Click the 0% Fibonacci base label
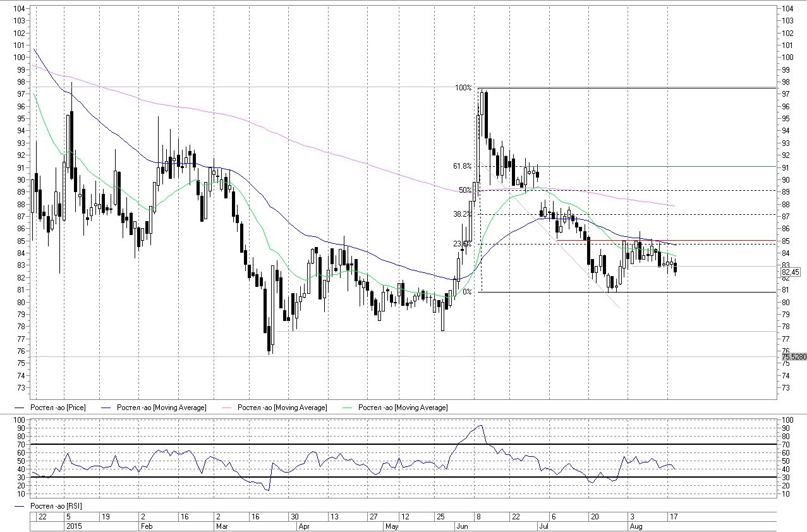The height and width of the screenshot is (532, 807). coord(467,292)
